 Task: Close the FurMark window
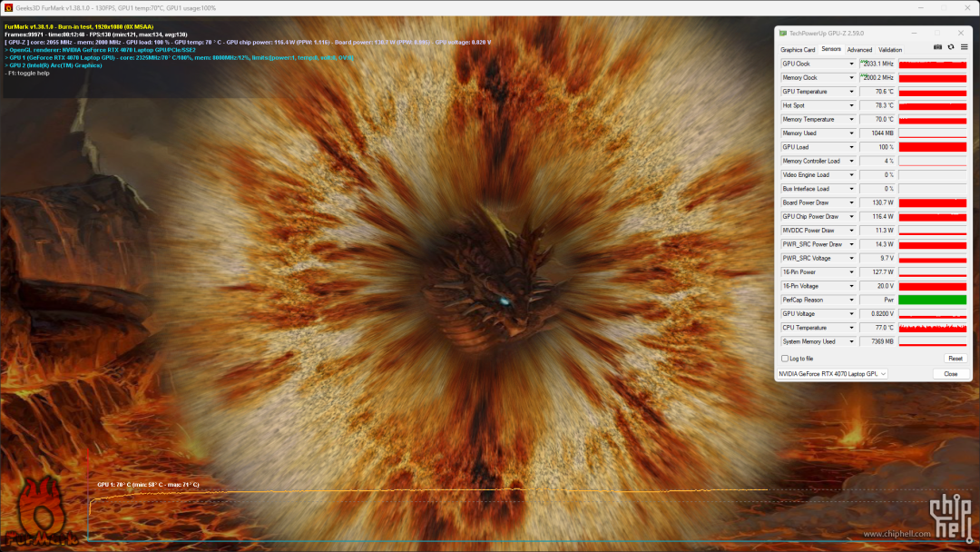tap(967, 8)
